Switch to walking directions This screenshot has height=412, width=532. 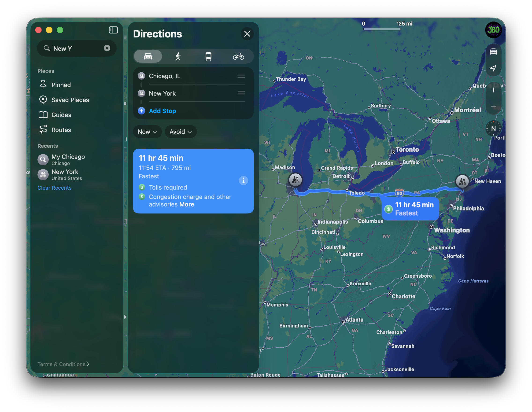[178, 56]
